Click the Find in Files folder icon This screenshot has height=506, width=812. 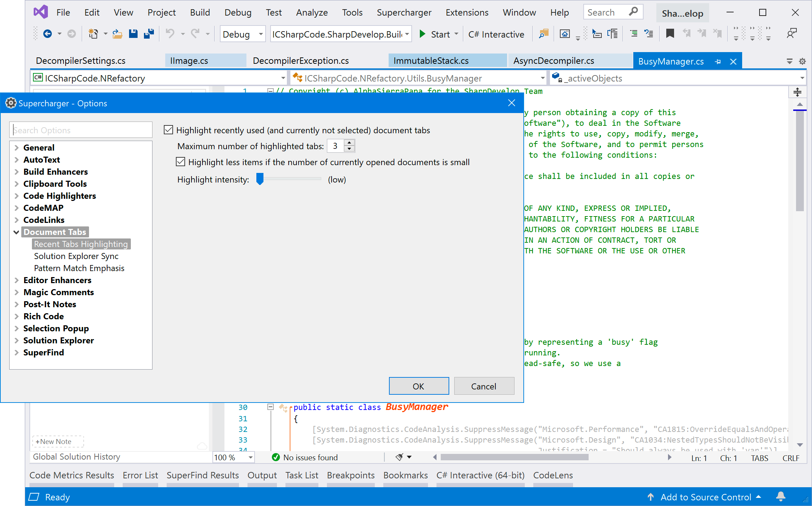tap(543, 34)
